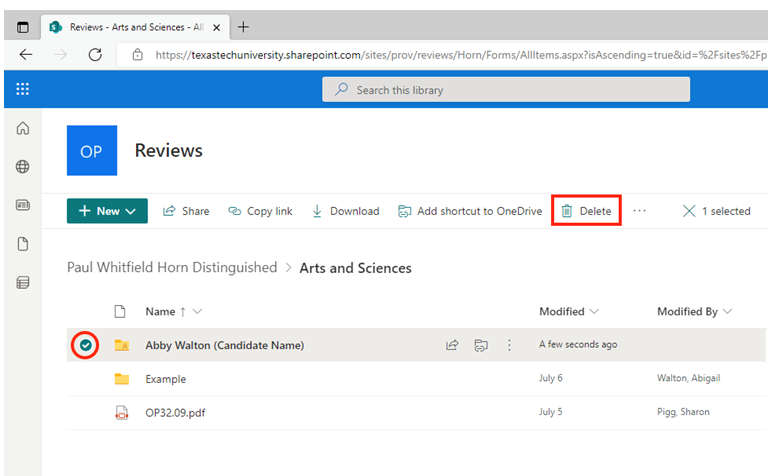Clear selection with the X icon

point(689,211)
